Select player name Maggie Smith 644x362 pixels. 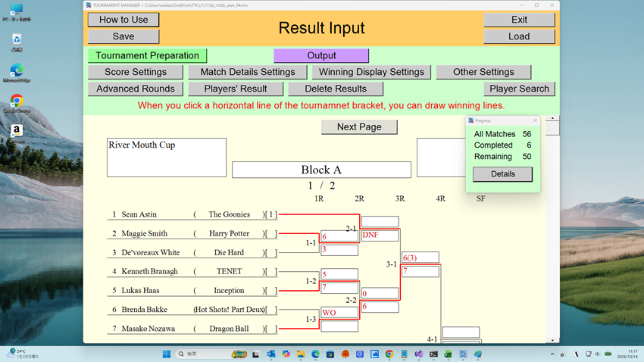click(144, 233)
